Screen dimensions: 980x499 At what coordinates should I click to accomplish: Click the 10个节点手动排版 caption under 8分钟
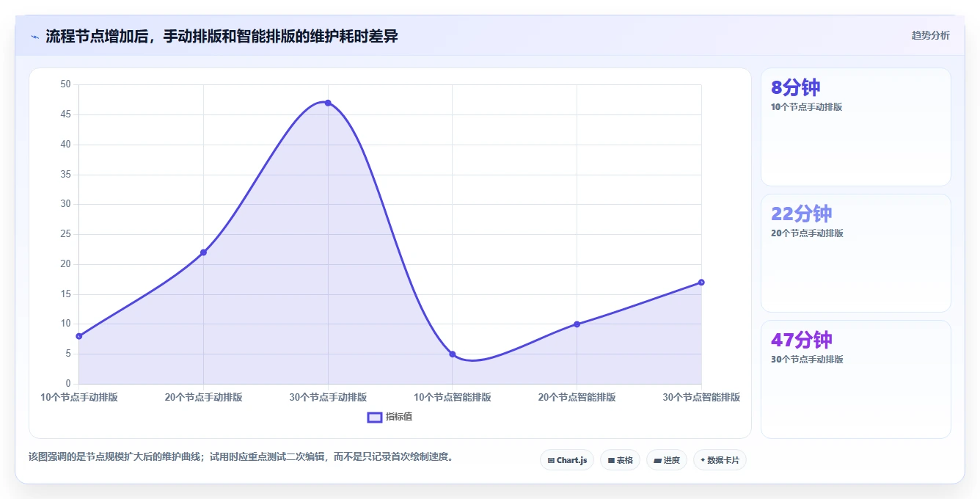[x=807, y=107]
